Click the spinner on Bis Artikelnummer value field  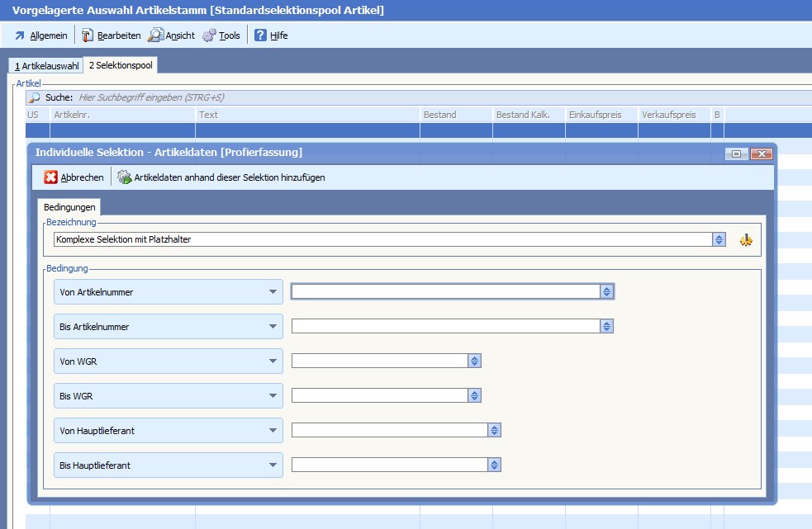(x=606, y=327)
